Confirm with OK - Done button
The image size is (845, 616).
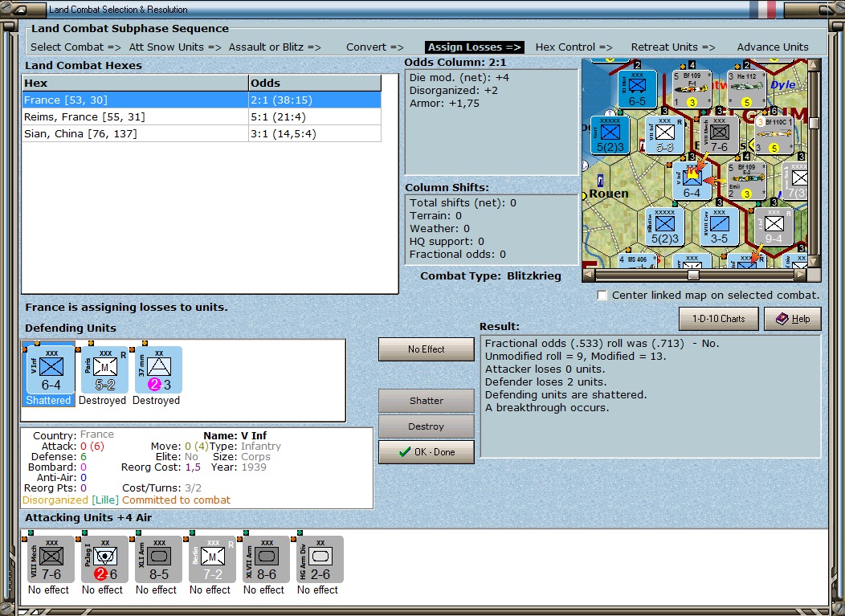point(427,452)
